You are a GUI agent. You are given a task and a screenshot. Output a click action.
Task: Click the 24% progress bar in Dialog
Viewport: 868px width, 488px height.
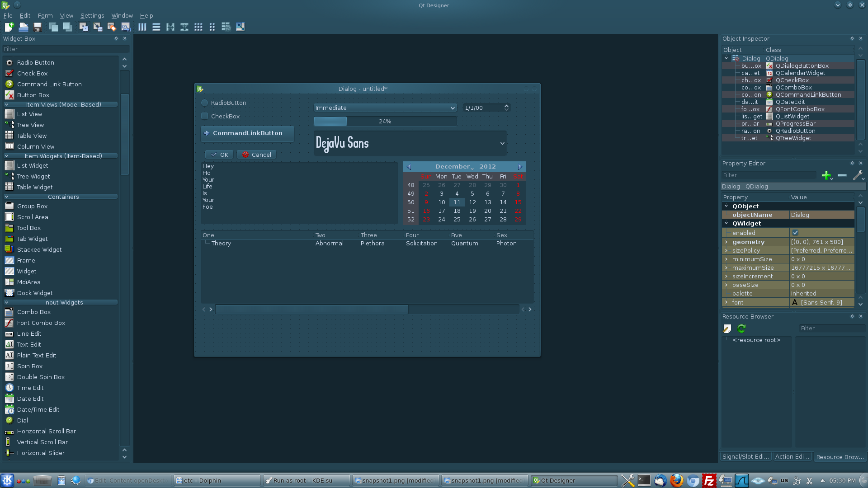(x=385, y=122)
